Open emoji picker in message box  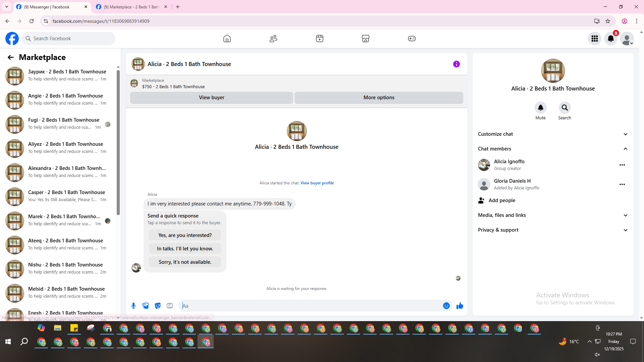(446, 306)
